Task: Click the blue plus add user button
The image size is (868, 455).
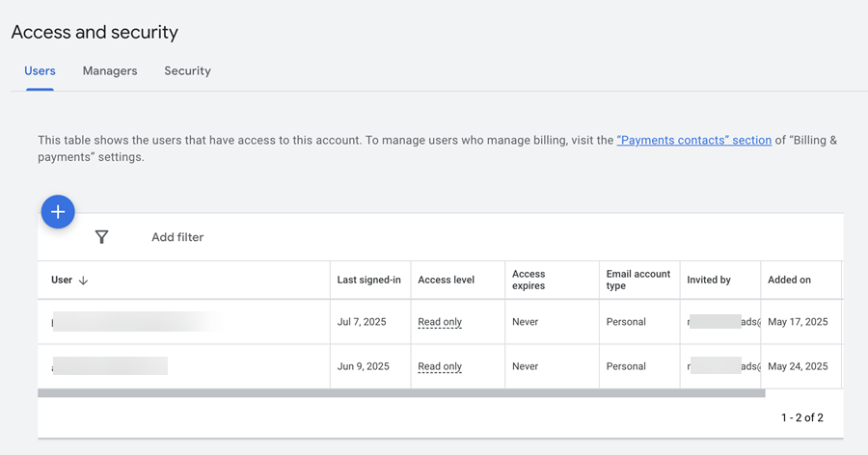Action: 58,211
